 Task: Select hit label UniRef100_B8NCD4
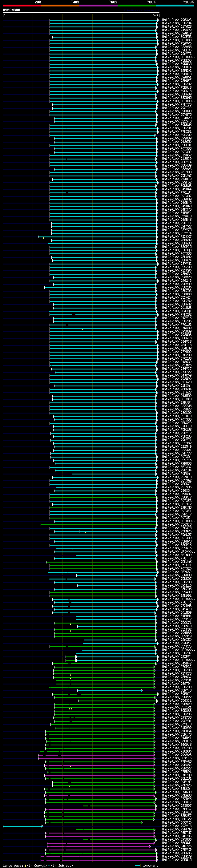coord(177,789)
